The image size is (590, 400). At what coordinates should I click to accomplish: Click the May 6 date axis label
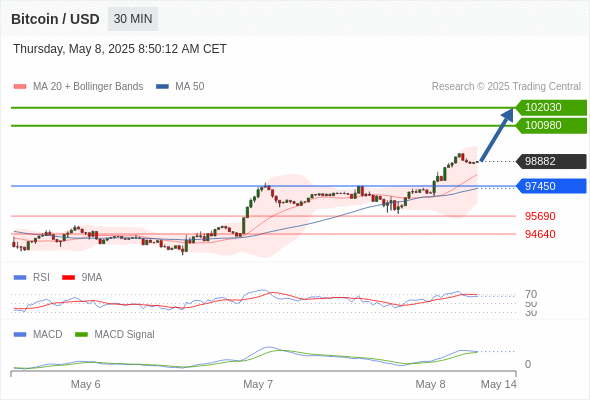[x=85, y=384]
